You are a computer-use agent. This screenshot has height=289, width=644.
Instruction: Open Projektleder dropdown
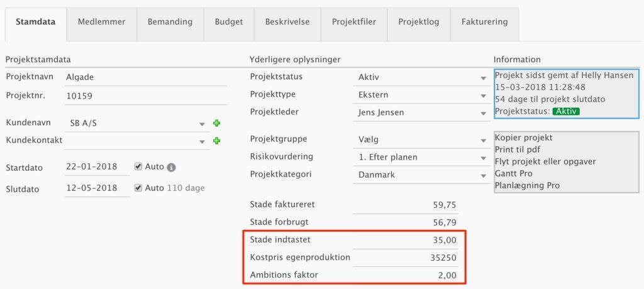(x=483, y=113)
